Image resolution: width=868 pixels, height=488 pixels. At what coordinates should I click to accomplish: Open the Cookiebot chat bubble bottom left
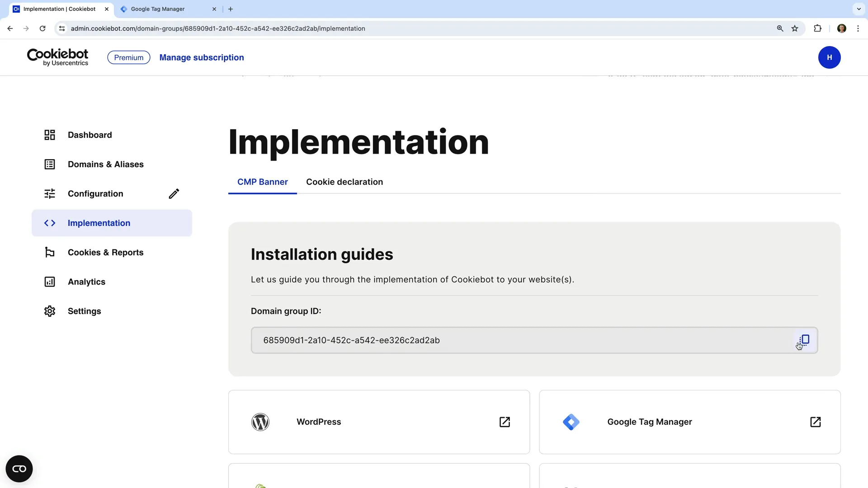pyautogui.click(x=19, y=469)
